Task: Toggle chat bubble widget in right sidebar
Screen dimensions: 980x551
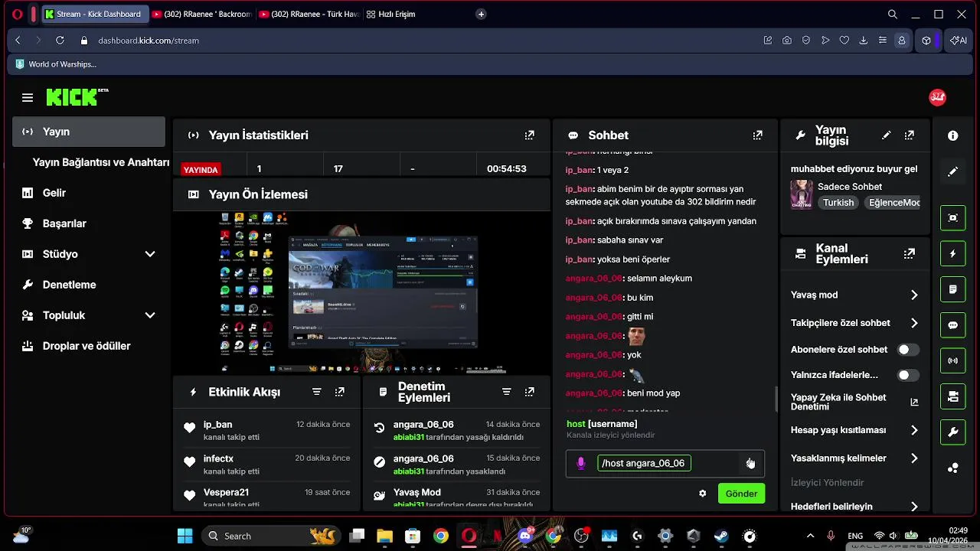Action: point(952,325)
